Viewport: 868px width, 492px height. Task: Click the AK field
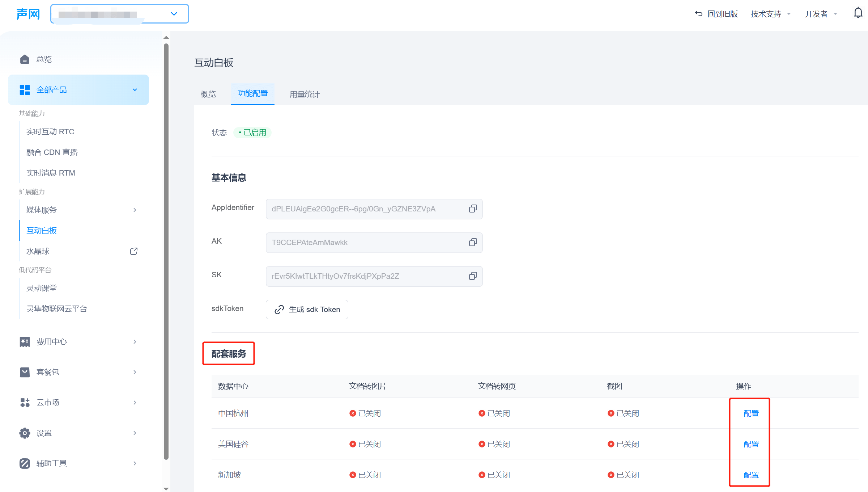[374, 243]
